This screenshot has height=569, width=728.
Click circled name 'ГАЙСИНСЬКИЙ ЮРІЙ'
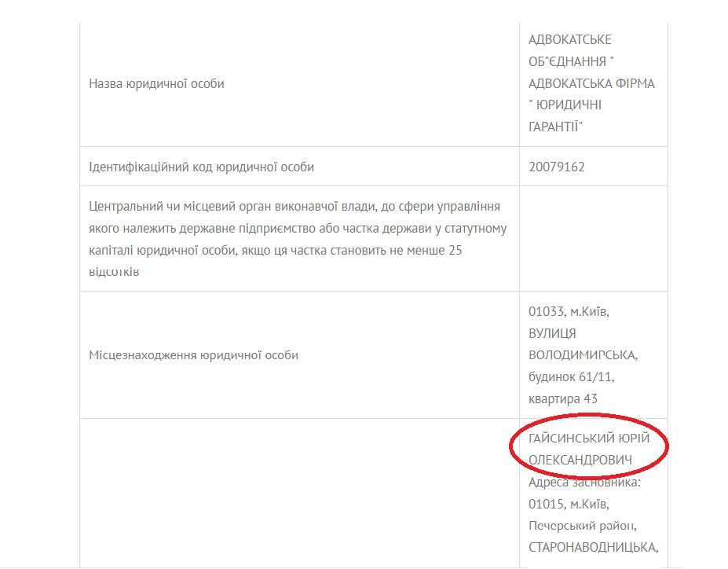[589, 438]
